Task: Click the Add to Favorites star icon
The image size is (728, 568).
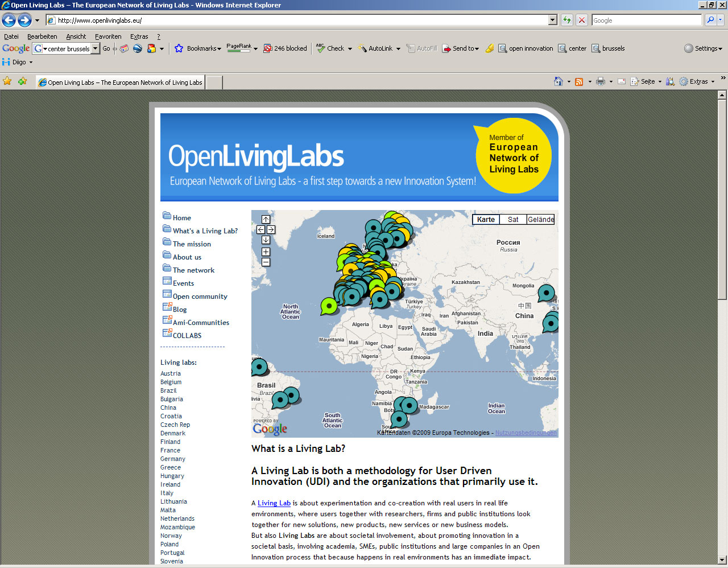Action: point(23,81)
